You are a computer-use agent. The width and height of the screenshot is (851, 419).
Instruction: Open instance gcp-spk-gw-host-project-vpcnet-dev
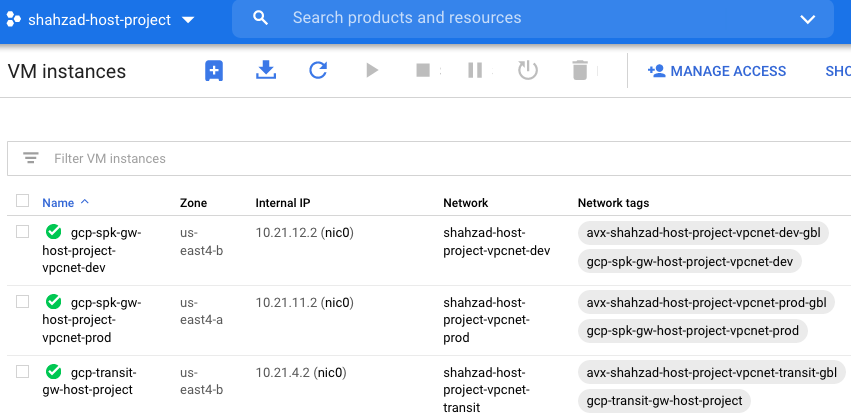(x=92, y=250)
